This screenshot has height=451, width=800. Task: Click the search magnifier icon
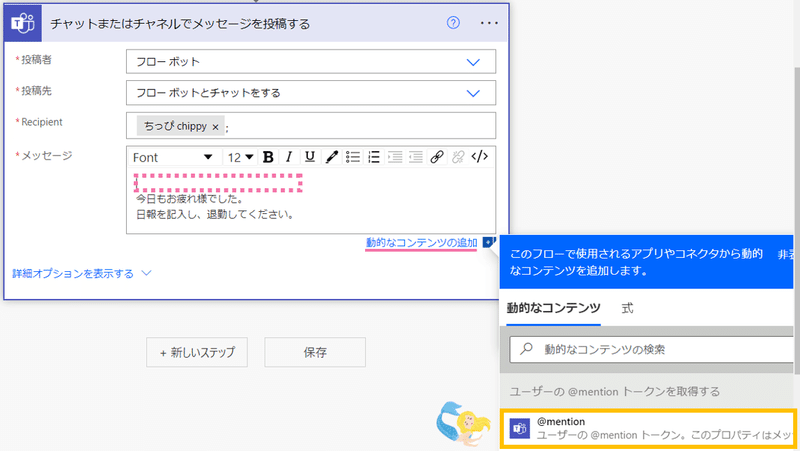click(x=526, y=349)
